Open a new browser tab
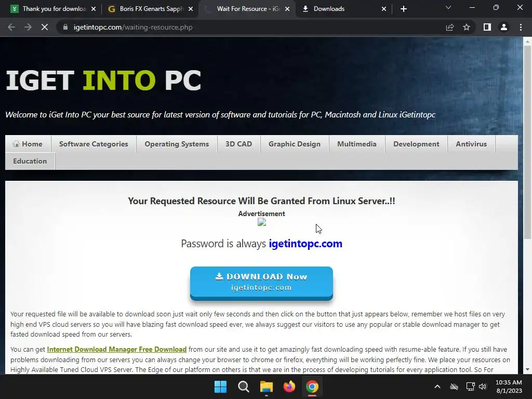This screenshot has height=399, width=532. tap(403, 9)
